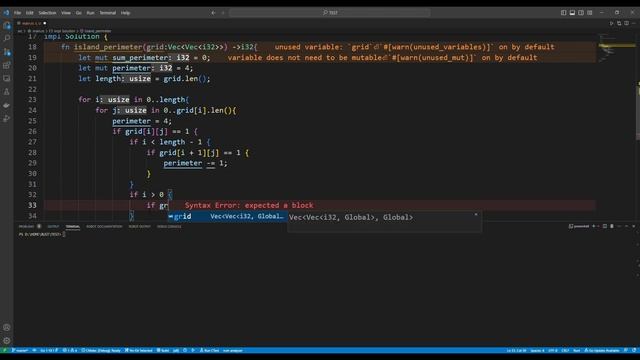Select the Terminal panel tab

[73, 227]
